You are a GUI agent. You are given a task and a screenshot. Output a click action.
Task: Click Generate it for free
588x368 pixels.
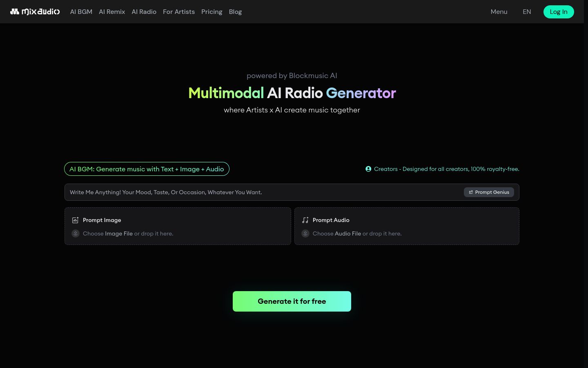(292, 301)
